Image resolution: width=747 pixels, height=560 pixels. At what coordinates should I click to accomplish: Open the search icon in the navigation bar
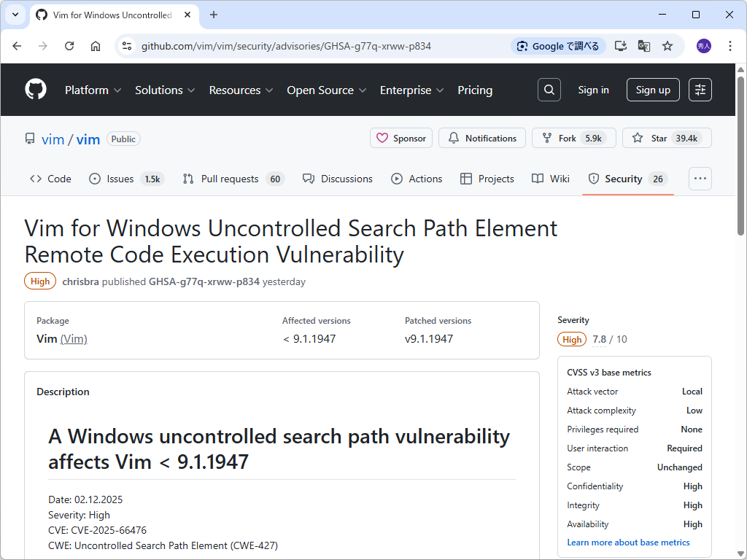[x=549, y=90]
